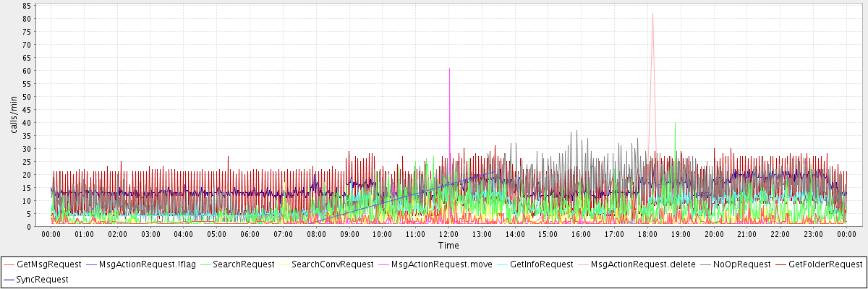This screenshot has width=868, height=289.
Task: Click the magenta spike peak at 12:00
Action: tap(449, 69)
